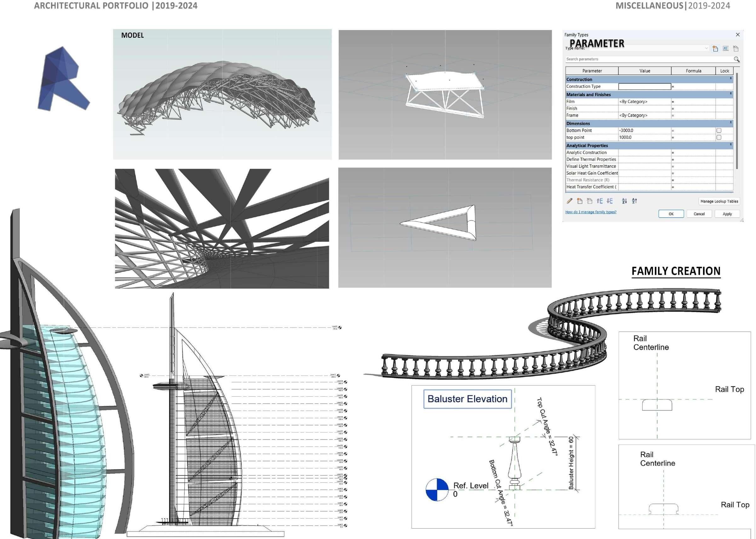Sort parameters in descending order
This screenshot has height=539, width=756.
634,201
